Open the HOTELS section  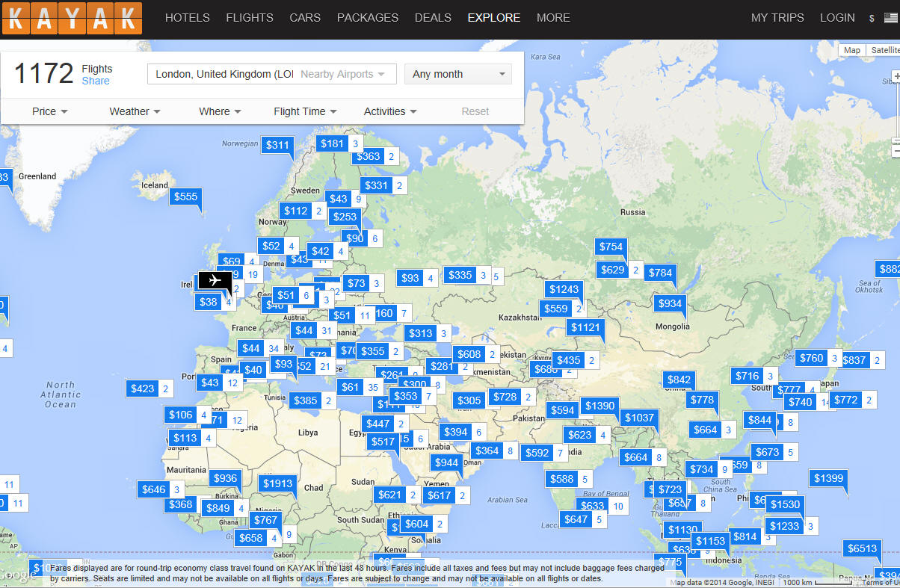point(187,18)
